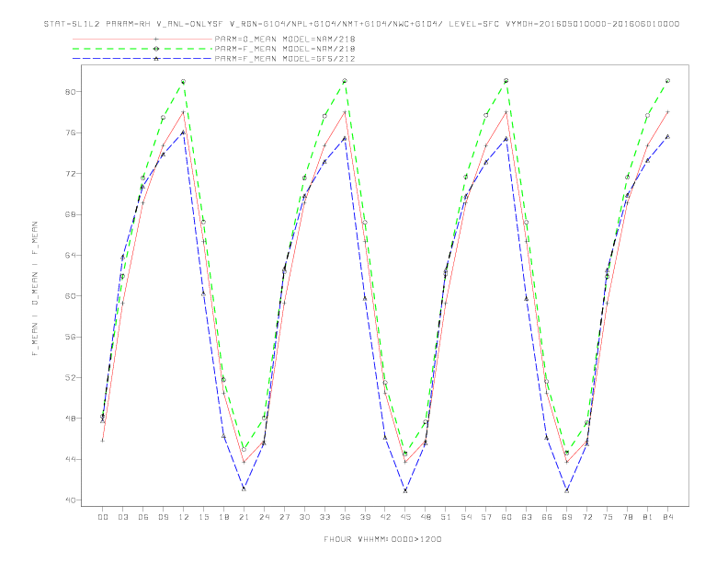Screen dimensions: 728x563
Task: Click y-axis tick label 40
Action: (x=69, y=500)
